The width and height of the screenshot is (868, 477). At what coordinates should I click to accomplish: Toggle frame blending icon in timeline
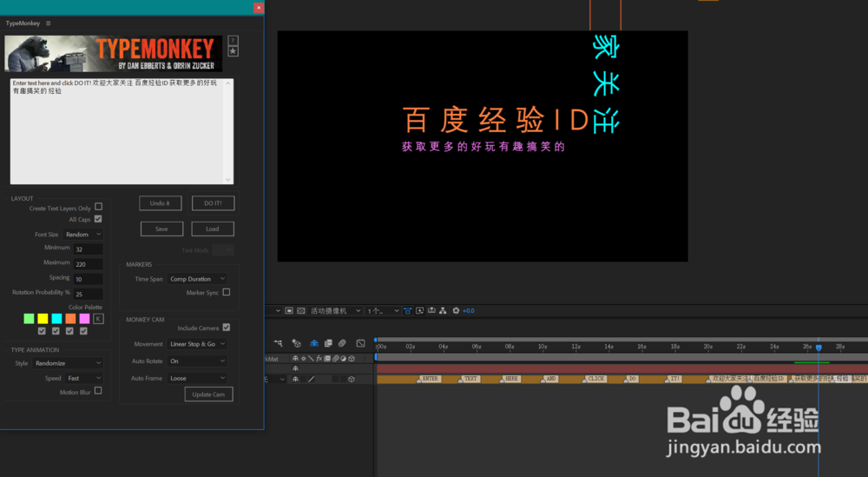point(328,343)
